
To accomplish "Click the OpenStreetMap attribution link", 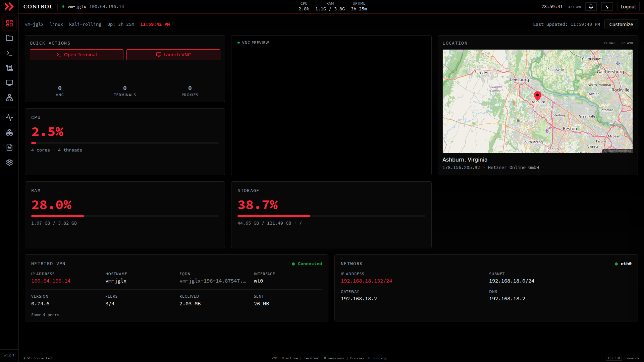I will pyautogui.click(x=618, y=151).
